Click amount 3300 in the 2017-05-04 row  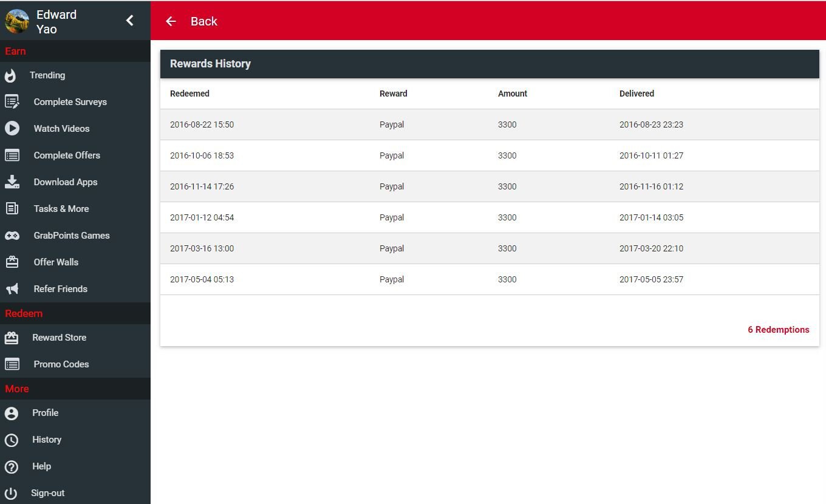(x=507, y=279)
